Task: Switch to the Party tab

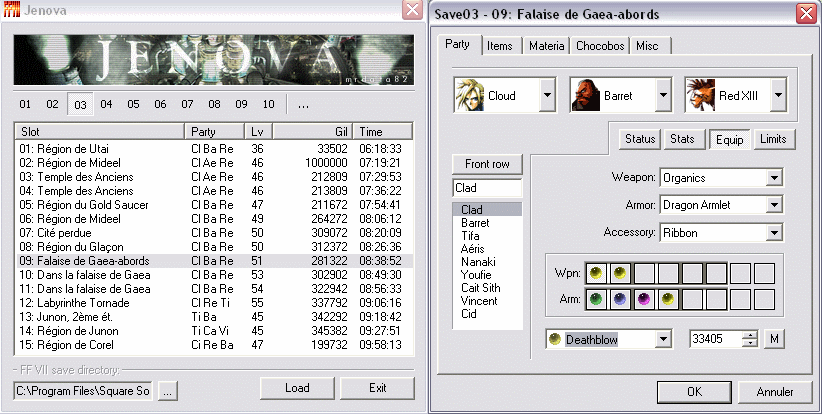Action: [x=457, y=44]
